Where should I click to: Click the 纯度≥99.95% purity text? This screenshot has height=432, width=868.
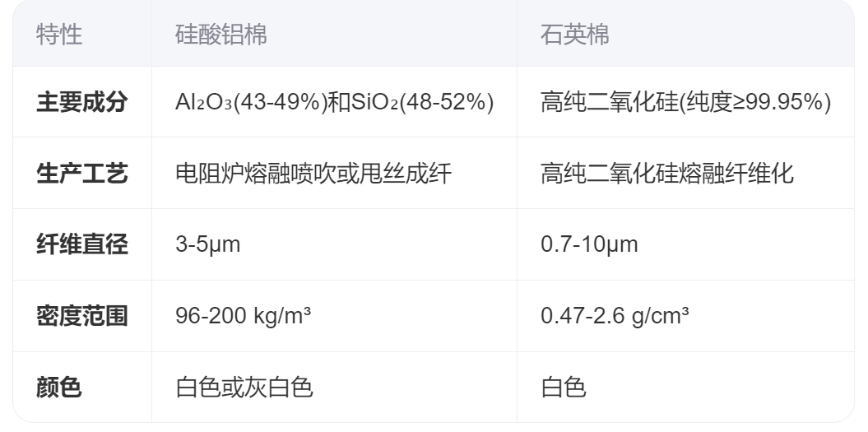point(759,102)
